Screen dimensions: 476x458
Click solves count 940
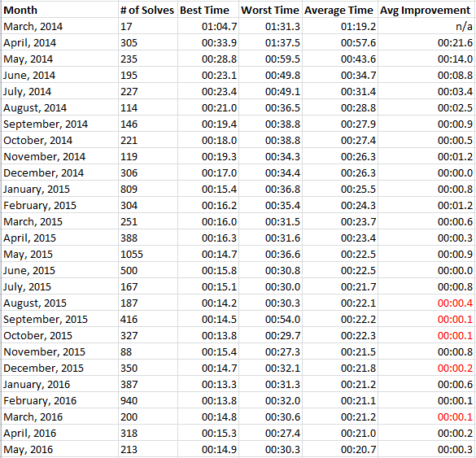[148, 400]
